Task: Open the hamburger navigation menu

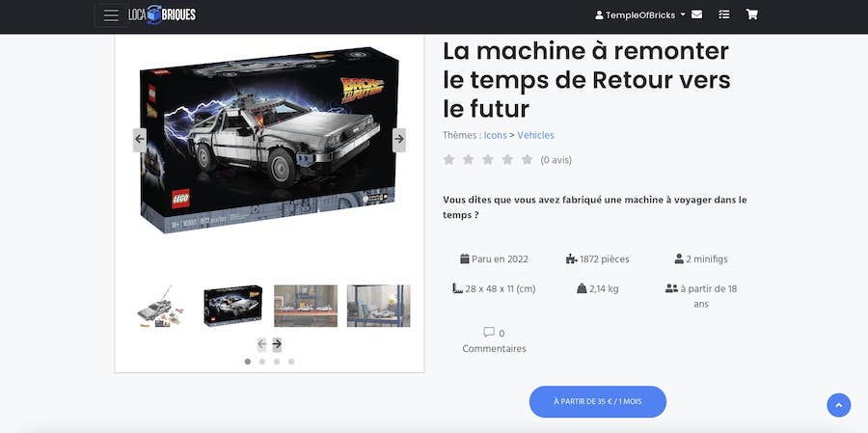Action: pos(111,15)
